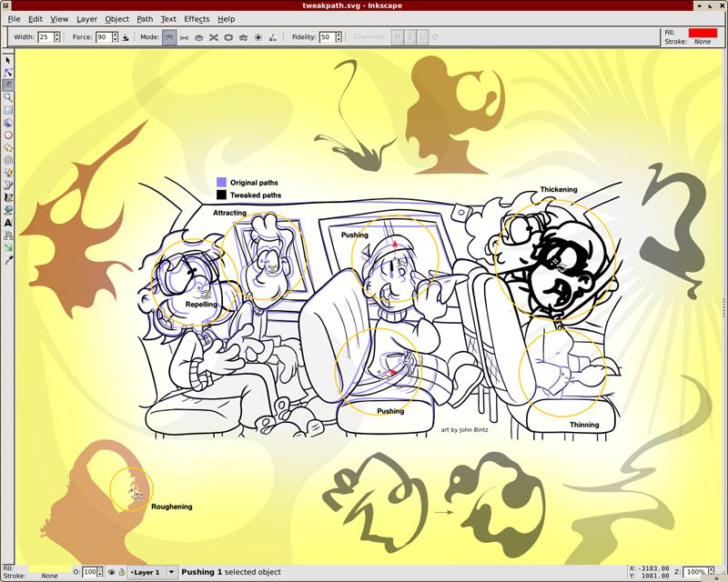
Task: Enable Push mode in tweak toolbar
Action: click(169, 37)
